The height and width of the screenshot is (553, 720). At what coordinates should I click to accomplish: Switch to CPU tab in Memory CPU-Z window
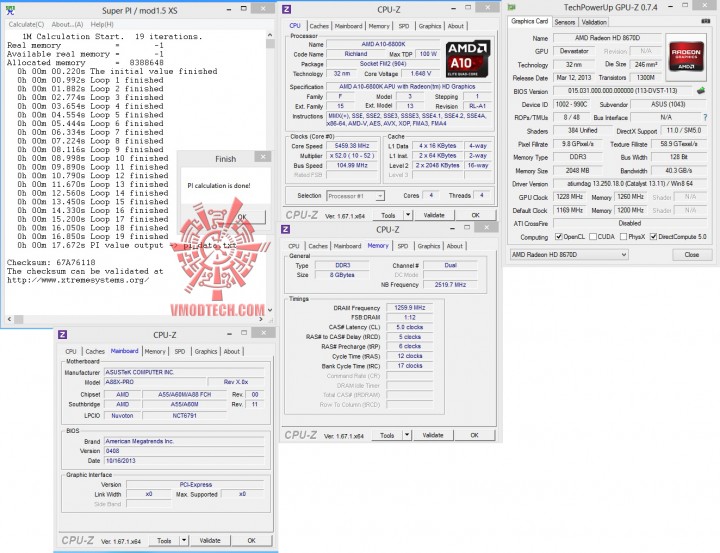click(x=293, y=246)
